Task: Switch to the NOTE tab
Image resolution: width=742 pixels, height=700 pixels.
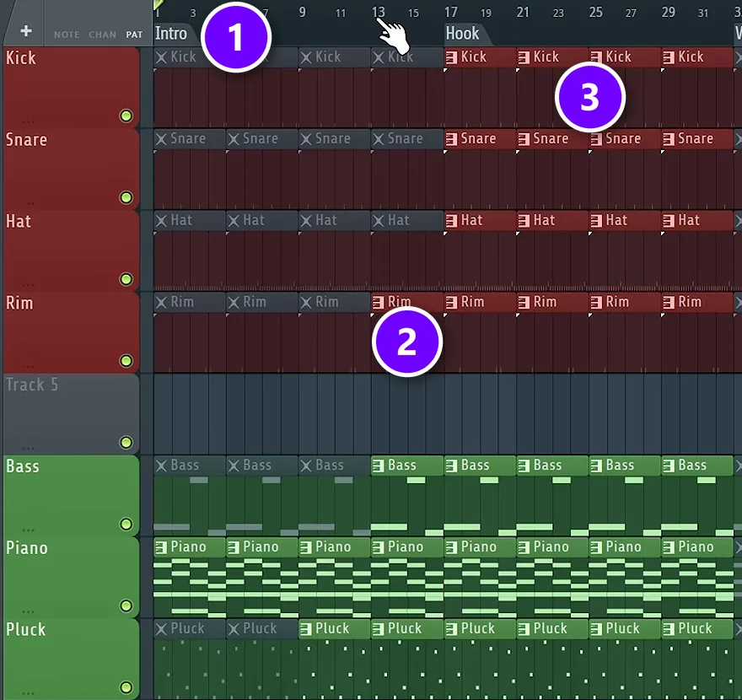Action: point(67,35)
